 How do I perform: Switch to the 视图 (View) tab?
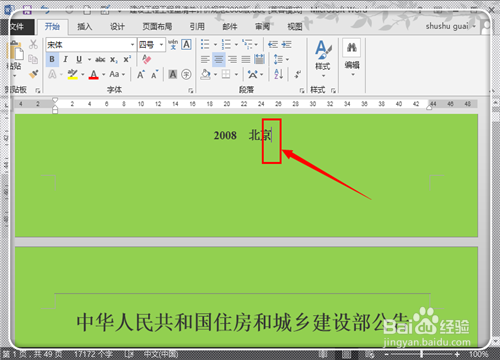click(x=295, y=27)
